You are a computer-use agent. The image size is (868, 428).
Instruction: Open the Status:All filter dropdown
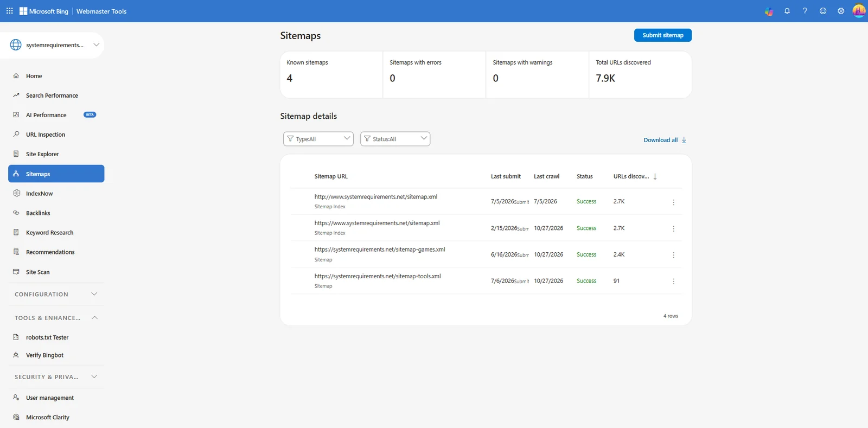click(x=395, y=139)
